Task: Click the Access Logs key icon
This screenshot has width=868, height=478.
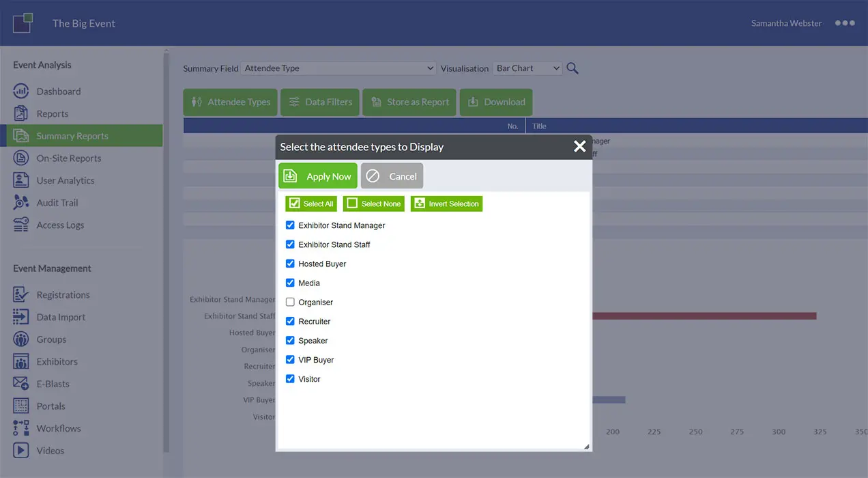Action: pyautogui.click(x=21, y=225)
